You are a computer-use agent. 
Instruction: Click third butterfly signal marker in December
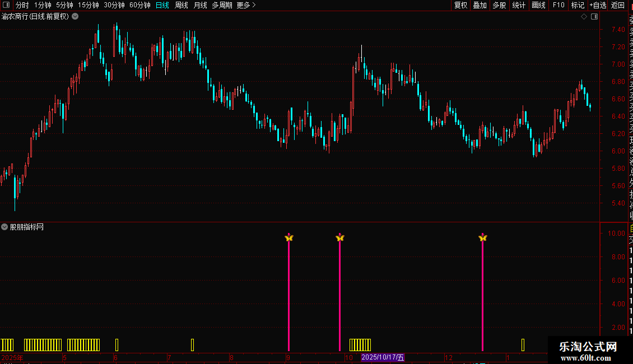[x=483, y=237]
